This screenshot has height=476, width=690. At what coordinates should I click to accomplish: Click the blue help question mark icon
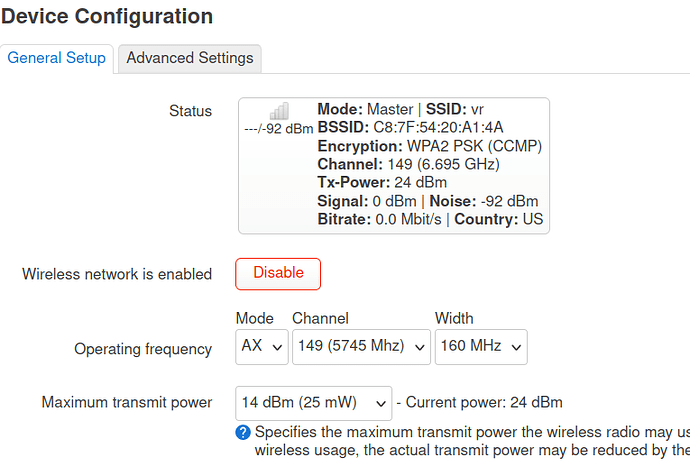coord(243,432)
